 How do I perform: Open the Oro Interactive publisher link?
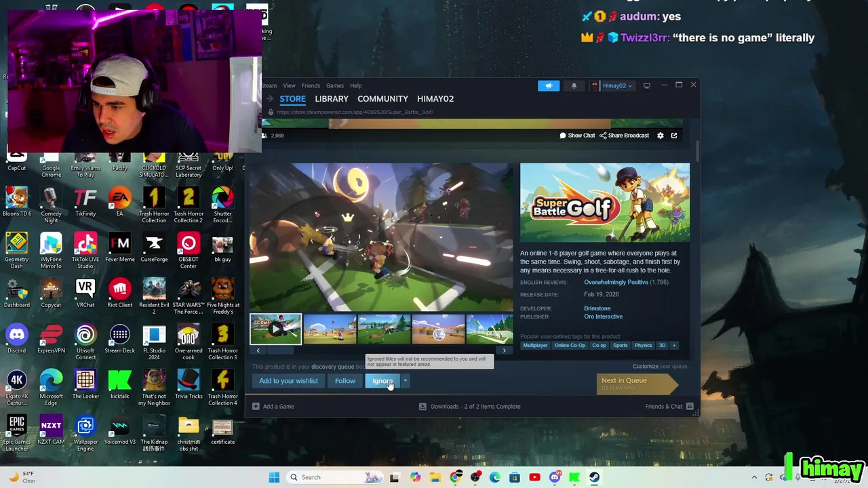pos(603,317)
